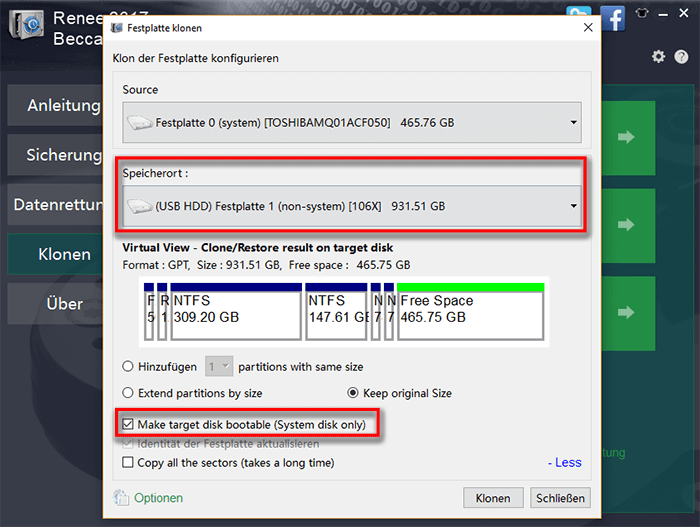Screen dimensions: 700x527
Task: Open the Sicherung tab
Action: coord(55,155)
